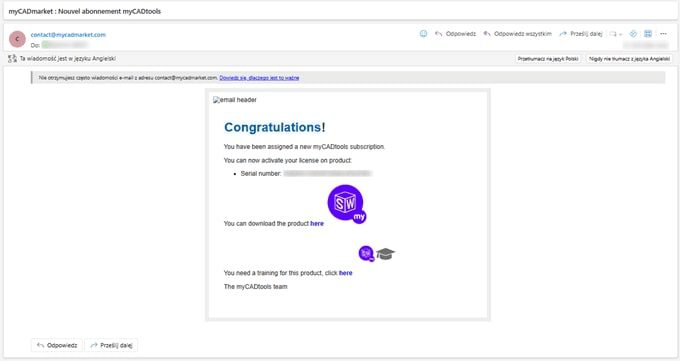Click the Congratulations! heading text
The image size is (680, 361).
275,127
